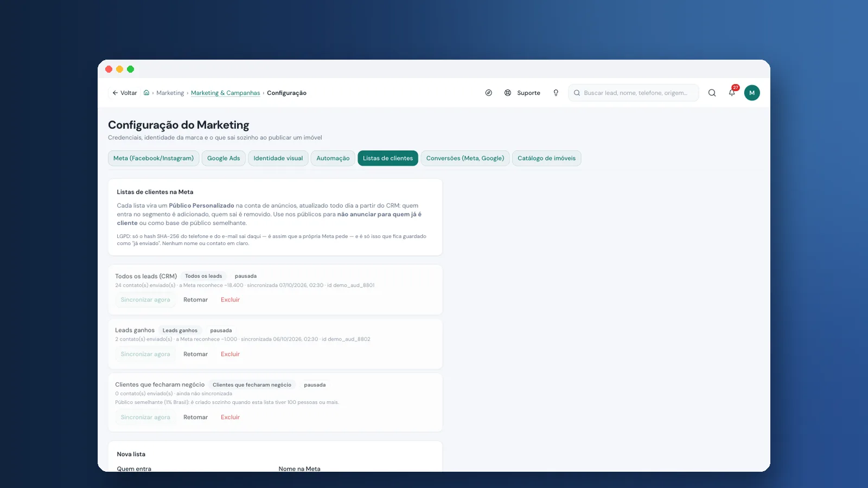Click Sincronizar agora for Leads ganhos
Viewport: 868px width, 488px height.
click(145, 354)
